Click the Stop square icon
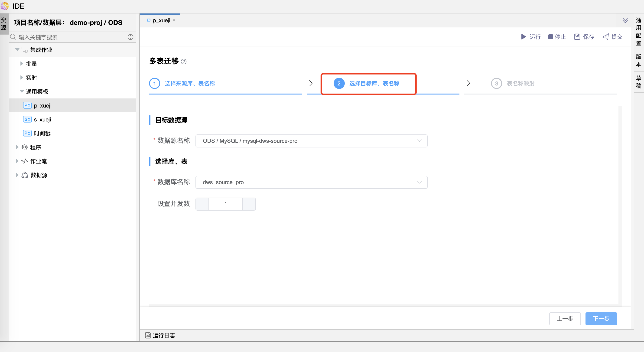This screenshot has height=352, width=644. pyautogui.click(x=550, y=37)
